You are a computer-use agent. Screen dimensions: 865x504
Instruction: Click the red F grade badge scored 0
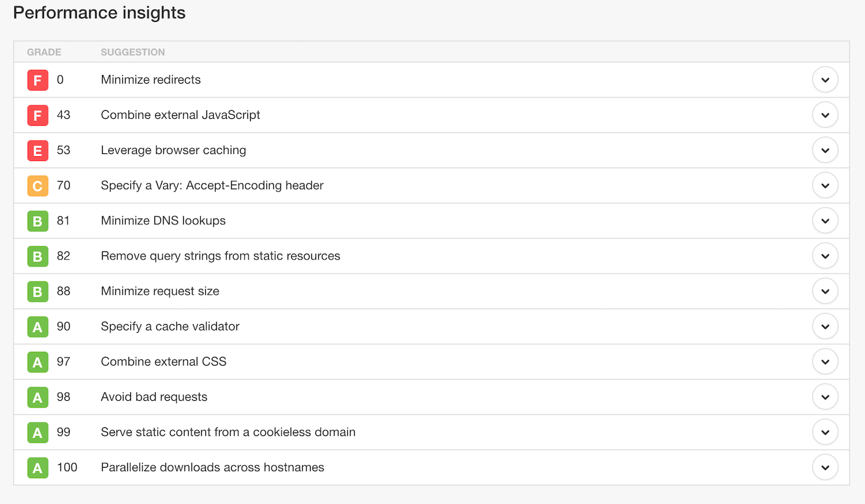tap(37, 80)
